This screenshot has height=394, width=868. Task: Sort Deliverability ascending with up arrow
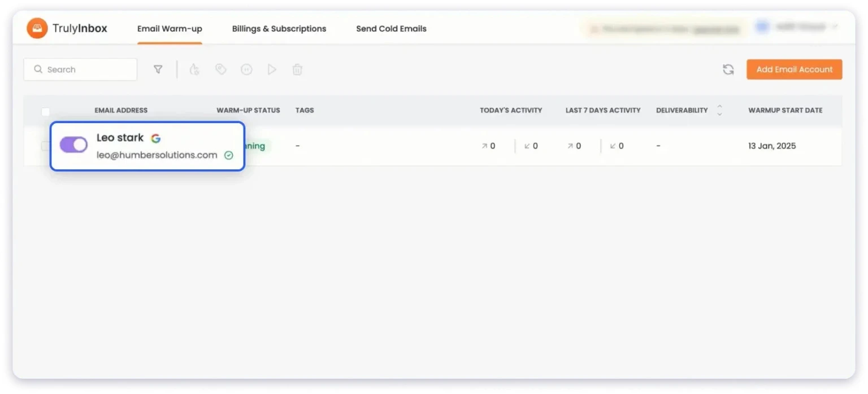point(719,107)
